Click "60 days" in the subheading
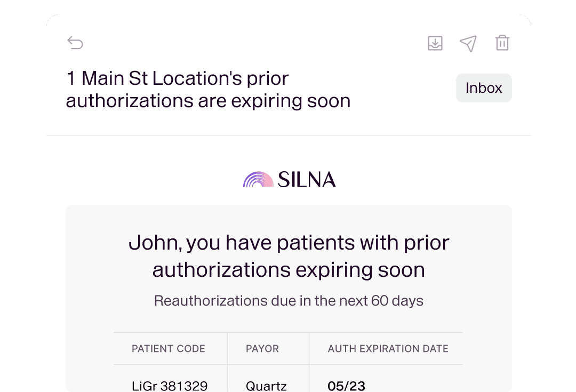 tap(397, 301)
